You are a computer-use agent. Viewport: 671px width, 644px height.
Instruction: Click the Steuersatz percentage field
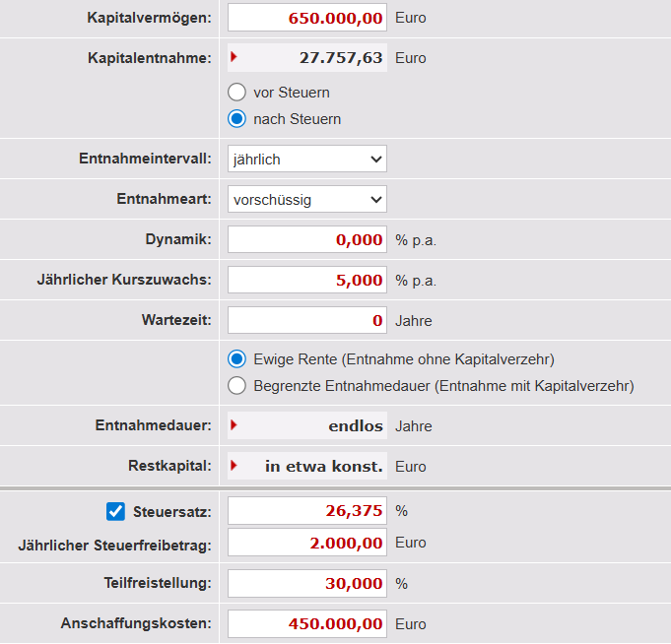(x=306, y=510)
